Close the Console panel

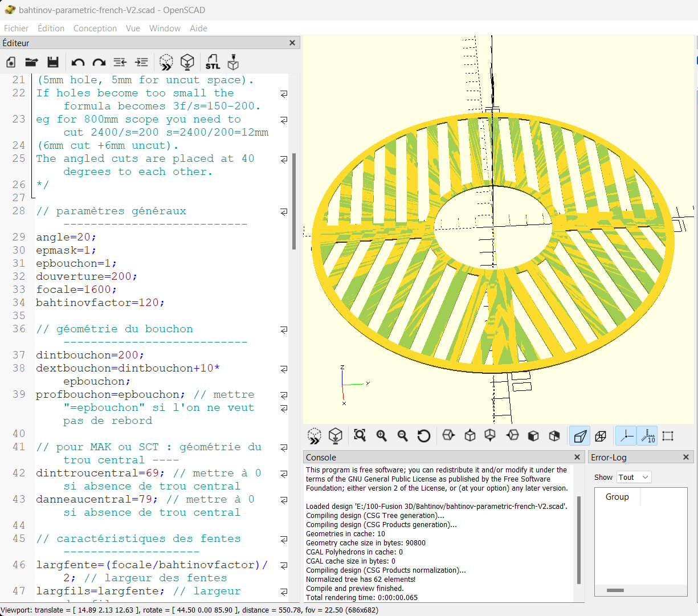pos(577,457)
